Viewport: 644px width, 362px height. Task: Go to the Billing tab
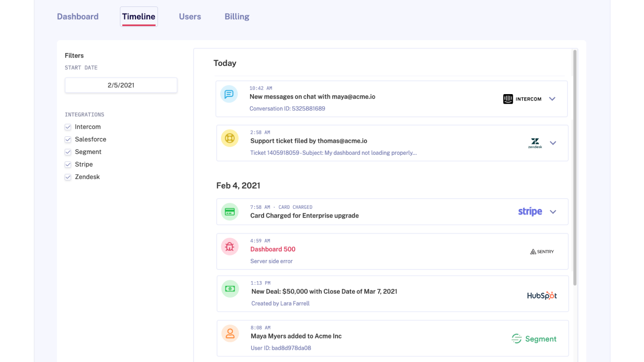click(237, 16)
